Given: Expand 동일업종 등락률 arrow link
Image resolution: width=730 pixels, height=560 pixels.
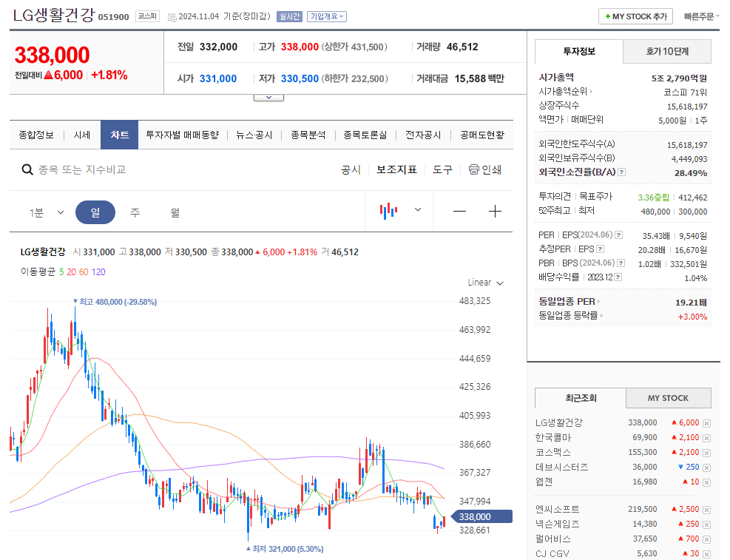Looking at the screenshot, I should pyautogui.click(x=601, y=316).
